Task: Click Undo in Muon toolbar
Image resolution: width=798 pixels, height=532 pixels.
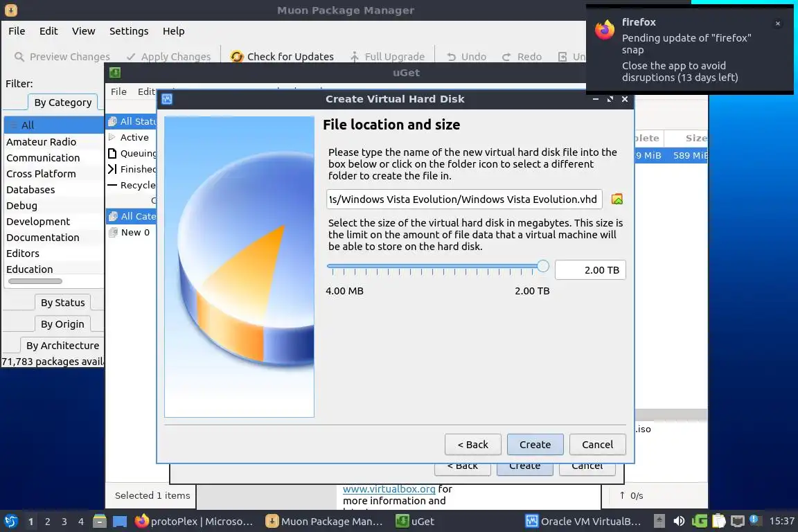Action: coord(466,57)
